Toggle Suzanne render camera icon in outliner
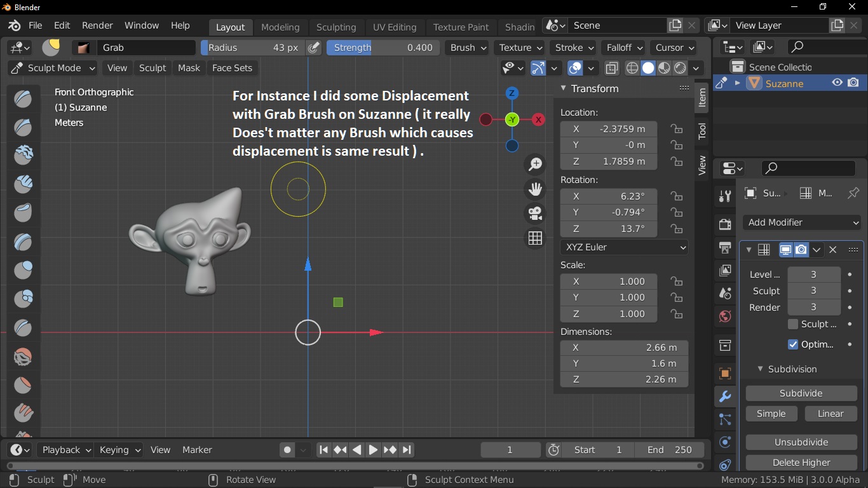This screenshot has width=868, height=488. (853, 83)
